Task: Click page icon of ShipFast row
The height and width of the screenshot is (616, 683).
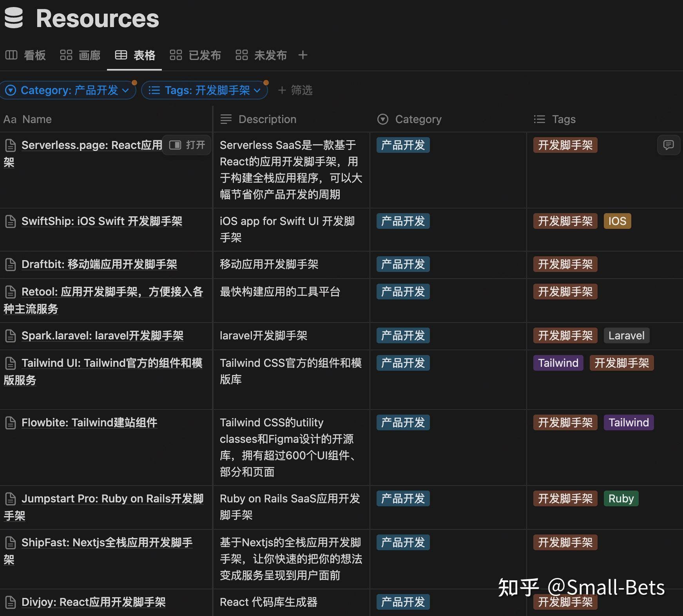Action: [11, 543]
